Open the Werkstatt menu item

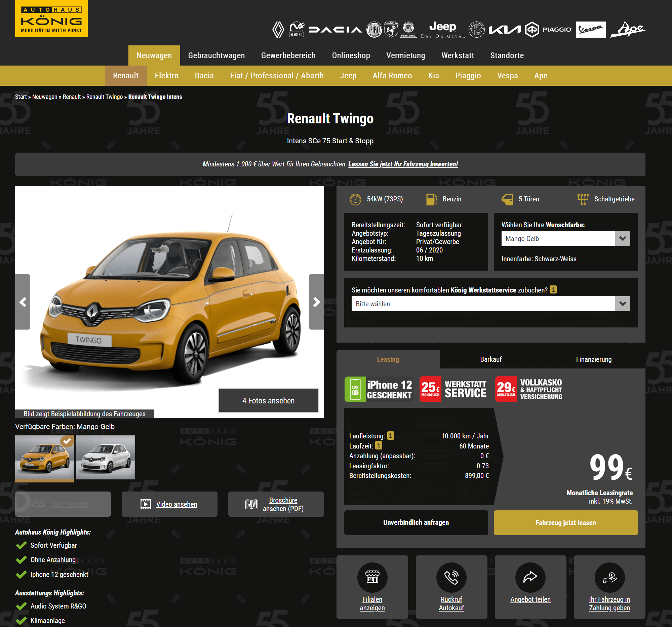pos(458,55)
